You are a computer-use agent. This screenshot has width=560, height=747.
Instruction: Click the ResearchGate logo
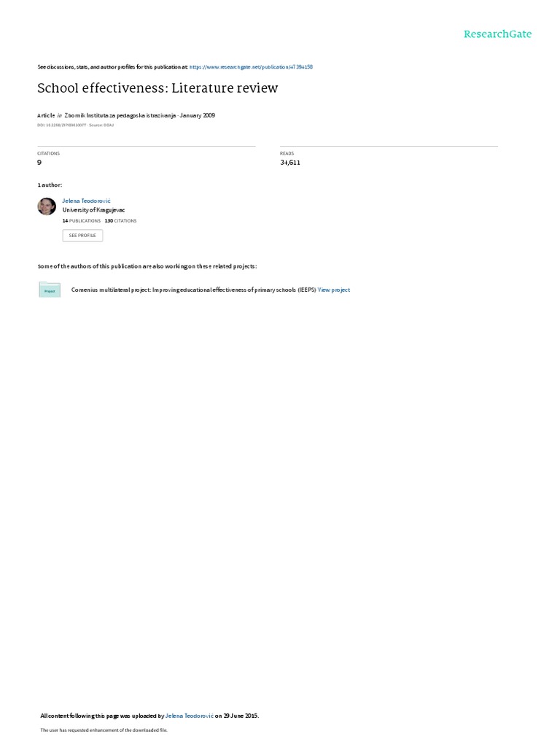click(497, 34)
